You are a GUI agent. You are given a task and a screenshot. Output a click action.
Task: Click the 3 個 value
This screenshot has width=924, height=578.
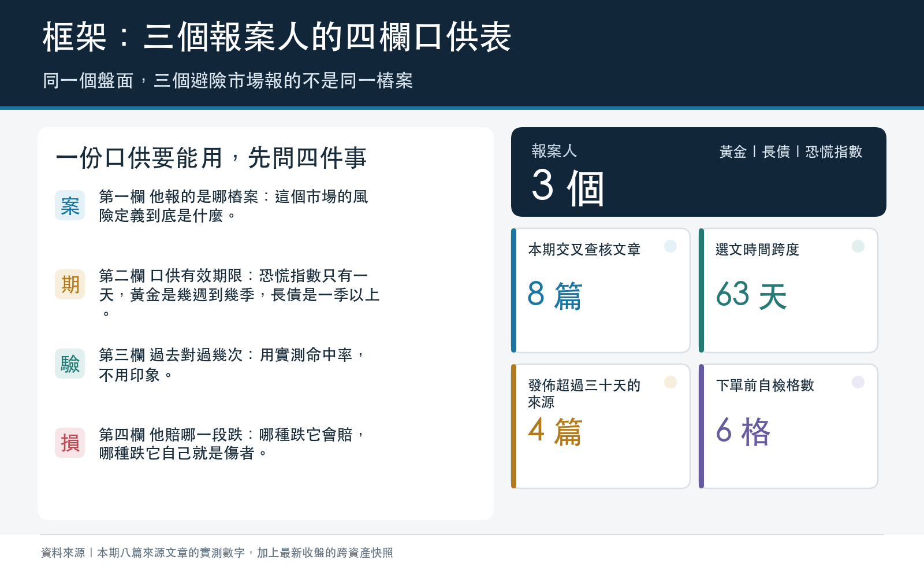(x=568, y=187)
